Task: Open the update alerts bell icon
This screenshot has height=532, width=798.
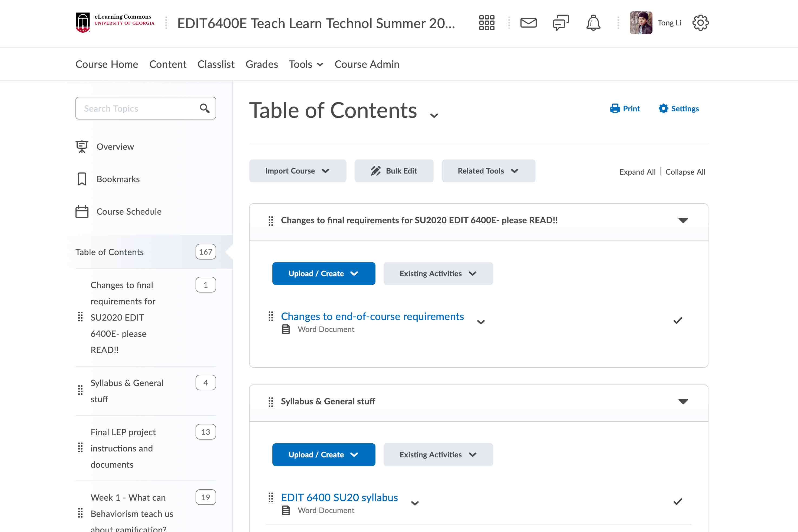Action: coord(593,23)
